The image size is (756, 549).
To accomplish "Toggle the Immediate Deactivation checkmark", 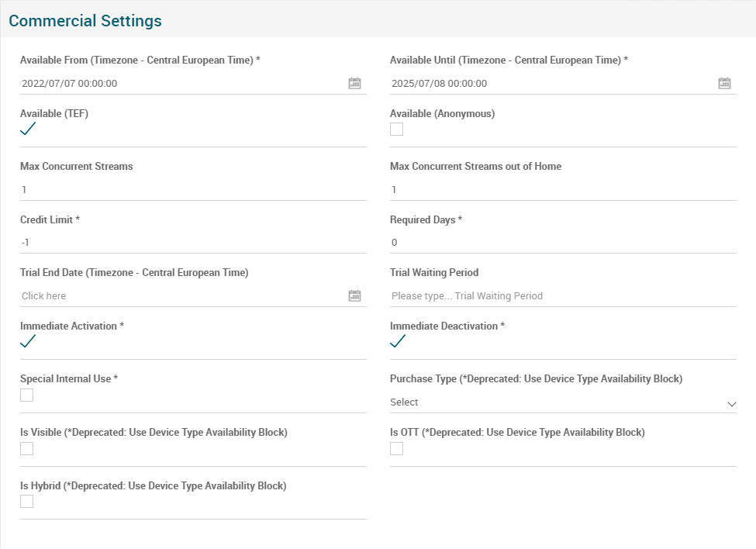I will pyautogui.click(x=398, y=341).
